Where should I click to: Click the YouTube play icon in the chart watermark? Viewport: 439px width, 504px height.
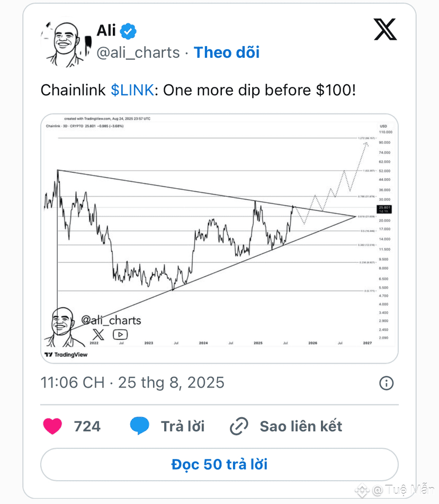(x=120, y=334)
